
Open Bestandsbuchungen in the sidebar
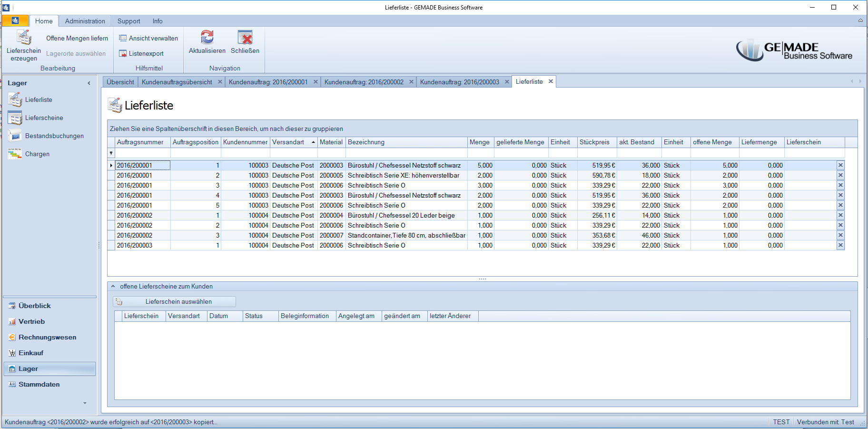coord(54,136)
